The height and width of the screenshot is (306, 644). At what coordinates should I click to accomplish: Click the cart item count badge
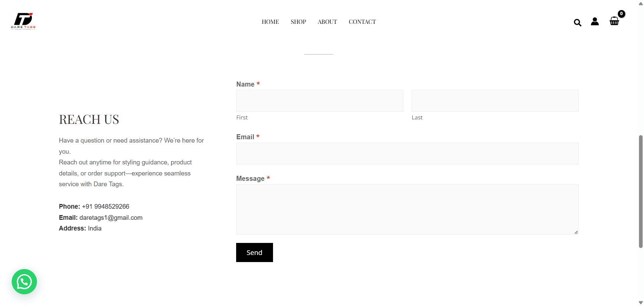coord(622,14)
